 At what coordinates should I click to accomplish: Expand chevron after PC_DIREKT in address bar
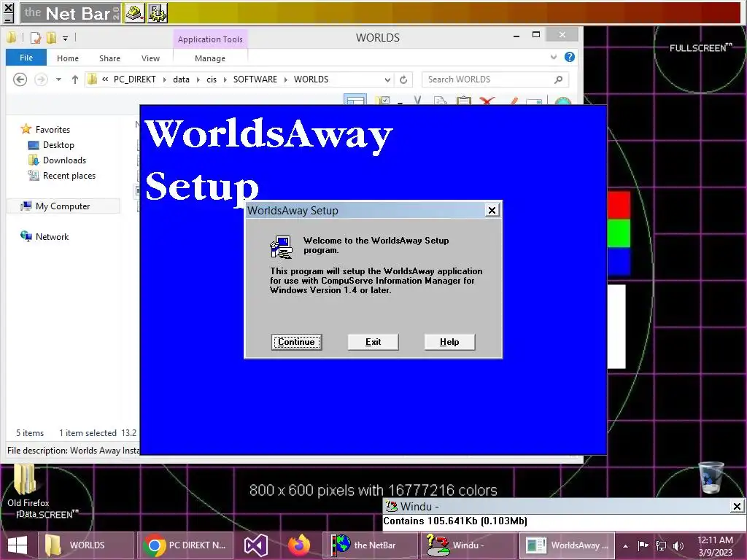164,79
